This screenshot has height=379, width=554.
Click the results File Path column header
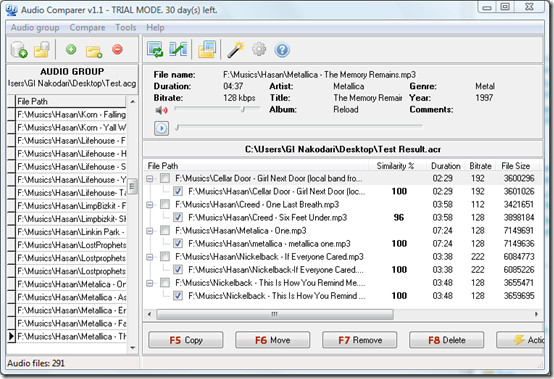pos(257,166)
